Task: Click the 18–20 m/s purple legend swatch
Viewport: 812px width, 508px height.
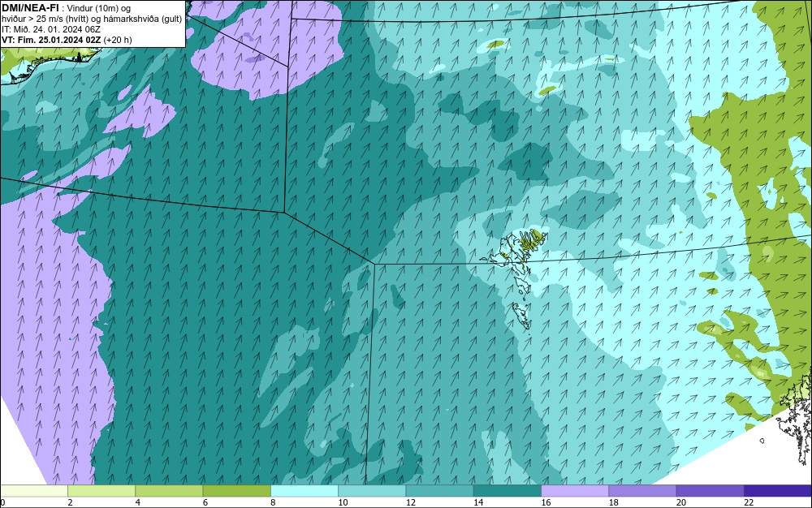Action: [642, 491]
